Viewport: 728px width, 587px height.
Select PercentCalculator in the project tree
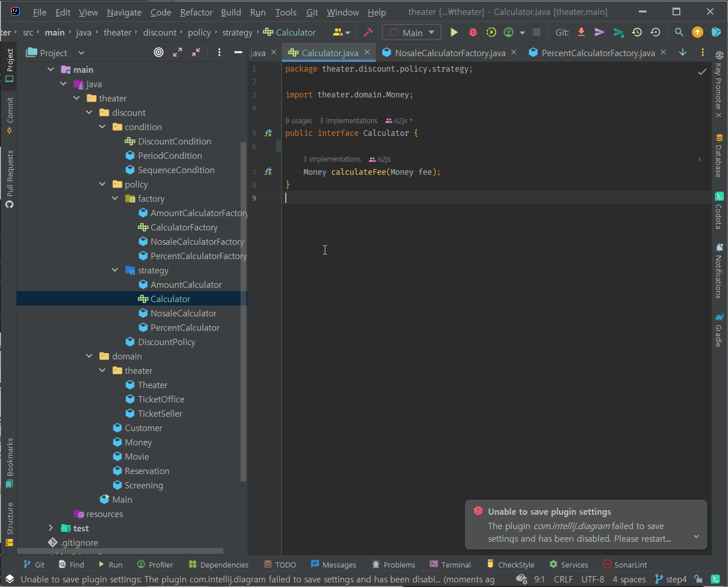tap(184, 327)
